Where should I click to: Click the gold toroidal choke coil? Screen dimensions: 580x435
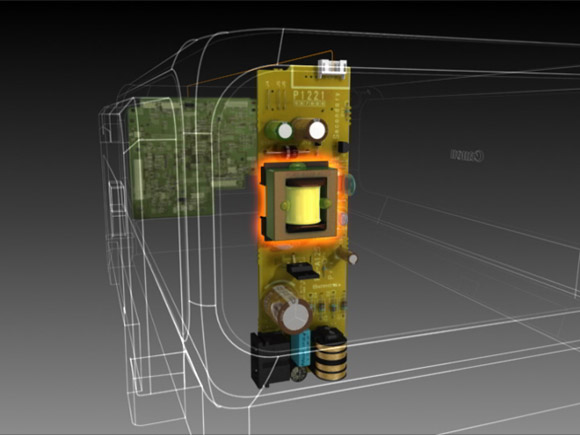330,355
